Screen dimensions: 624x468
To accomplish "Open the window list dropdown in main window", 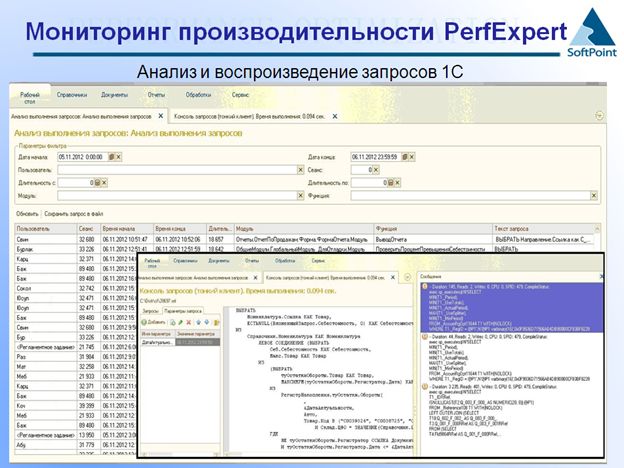I will (x=599, y=116).
